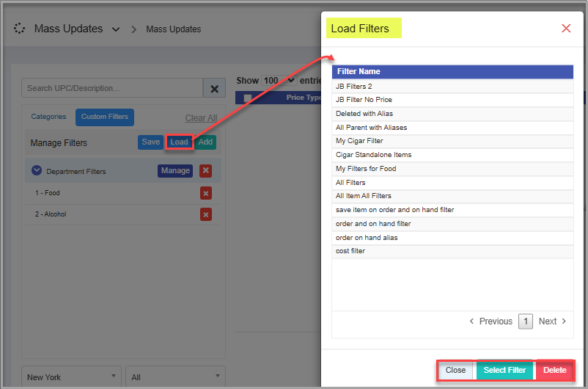Open the All dropdown beside New York
Image resolution: width=588 pixels, height=389 pixels.
tap(174, 377)
